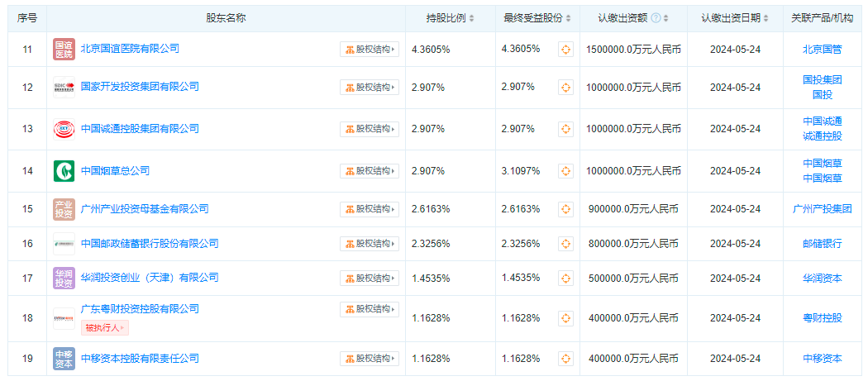Image resolution: width=868 pixels, height=381 pixels.
Task: Open beneficial share detail icon for 广东粤财投资控股
Action: tap(565, 318)
